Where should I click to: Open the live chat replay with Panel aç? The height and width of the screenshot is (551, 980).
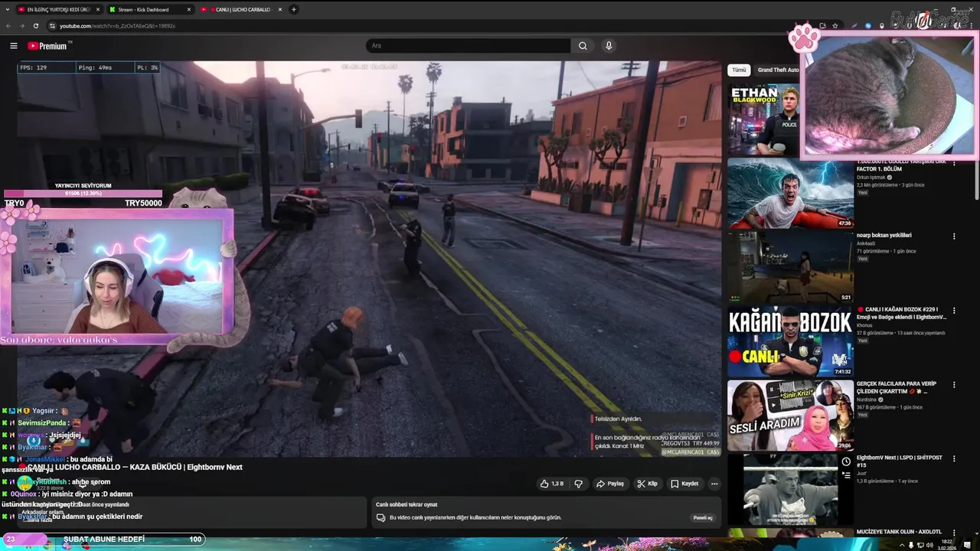703,518
